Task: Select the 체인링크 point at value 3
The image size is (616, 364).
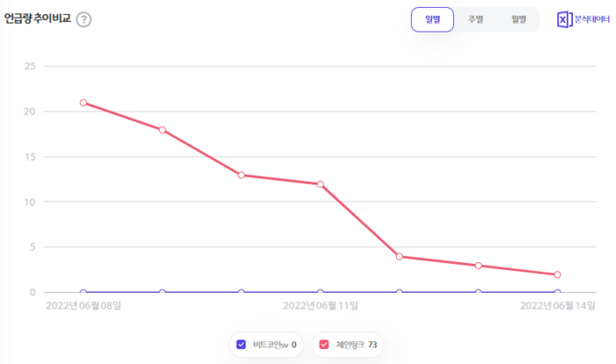Action: (478, 266)
